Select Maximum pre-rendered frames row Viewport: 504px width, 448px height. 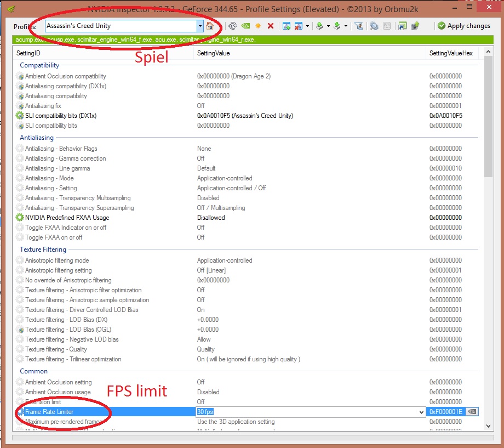(247, 422)
